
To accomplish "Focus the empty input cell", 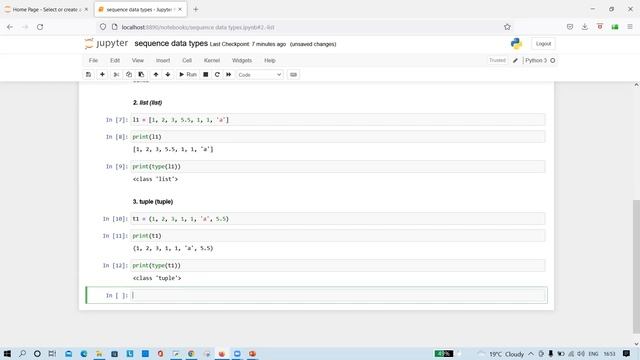I will [338, 295].
